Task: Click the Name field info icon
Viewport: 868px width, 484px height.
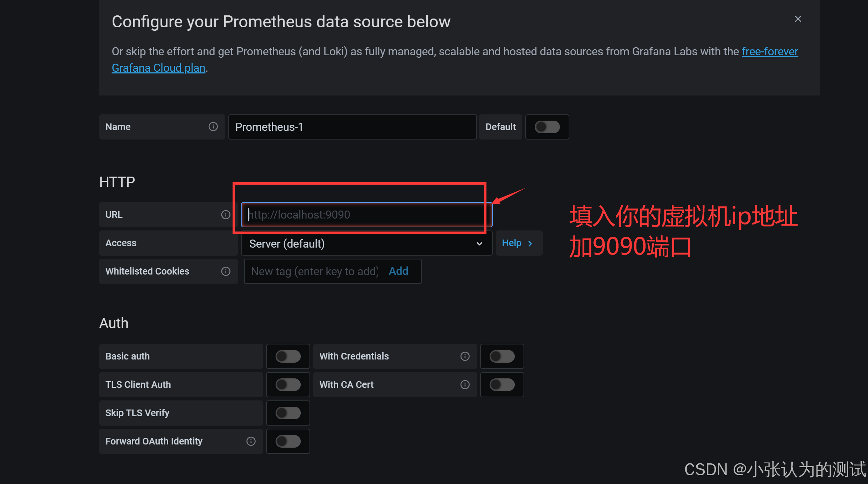Action: click(x=213, y=127)
